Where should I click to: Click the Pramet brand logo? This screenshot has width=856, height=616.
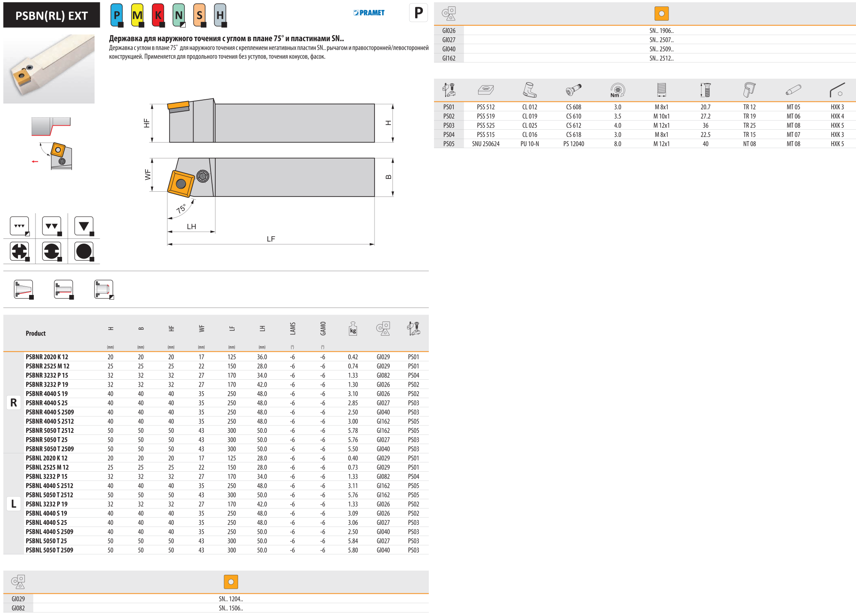click(369, 13)
